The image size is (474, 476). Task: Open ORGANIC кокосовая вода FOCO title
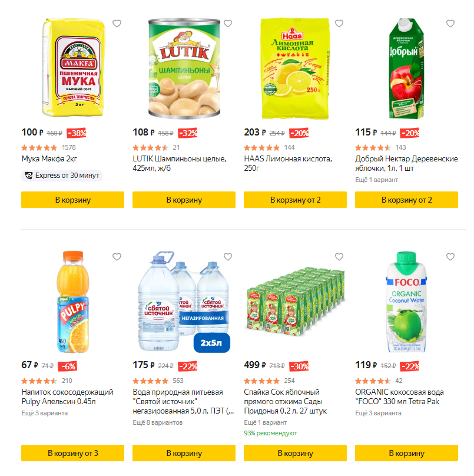coord(400,396)
